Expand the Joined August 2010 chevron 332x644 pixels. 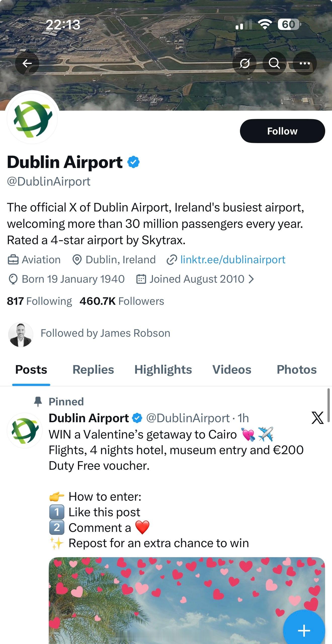coord(251,279)
